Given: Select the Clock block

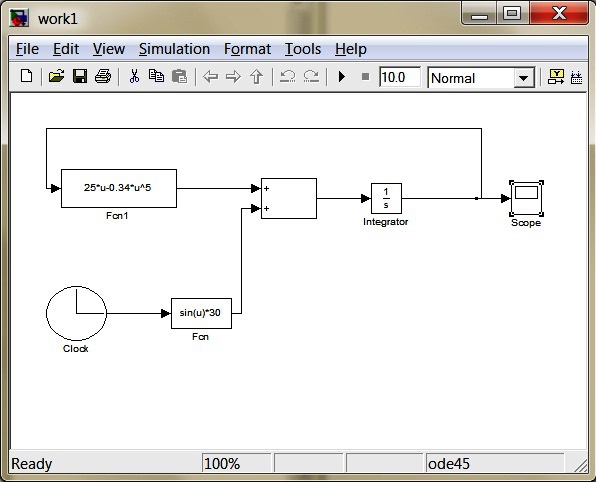Looking at the screenshot, I should click(76, 313).
